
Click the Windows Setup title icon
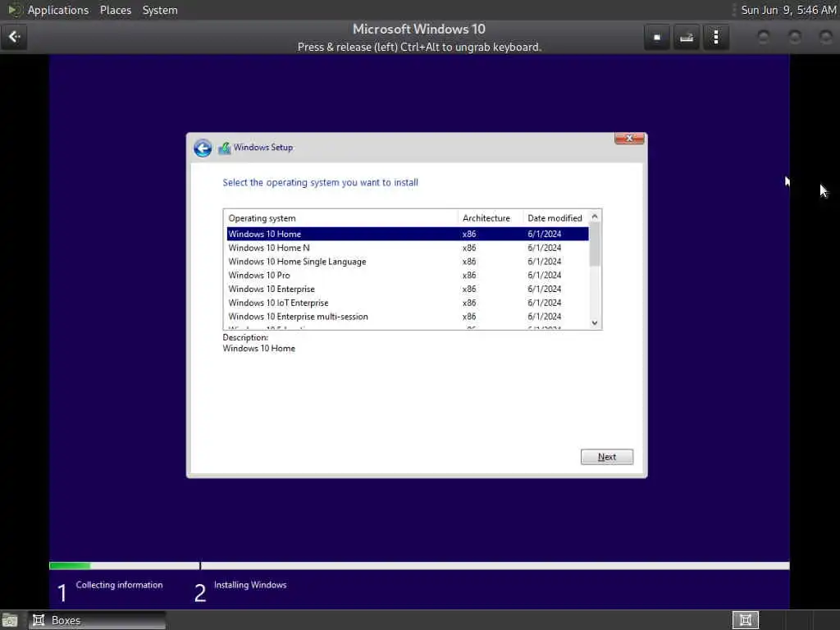pos(224,148)
